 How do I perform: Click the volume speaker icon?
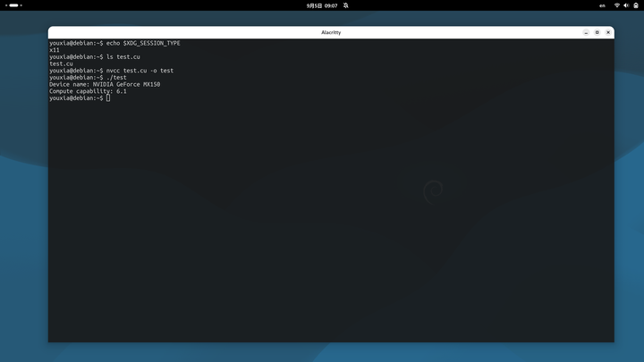coord(626,5)
